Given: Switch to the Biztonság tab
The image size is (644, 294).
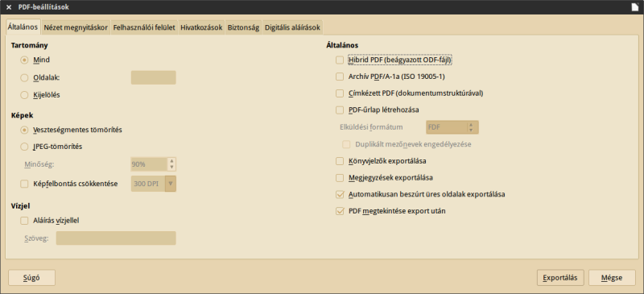Looking at the screenshot, I should tap(243, 27).
